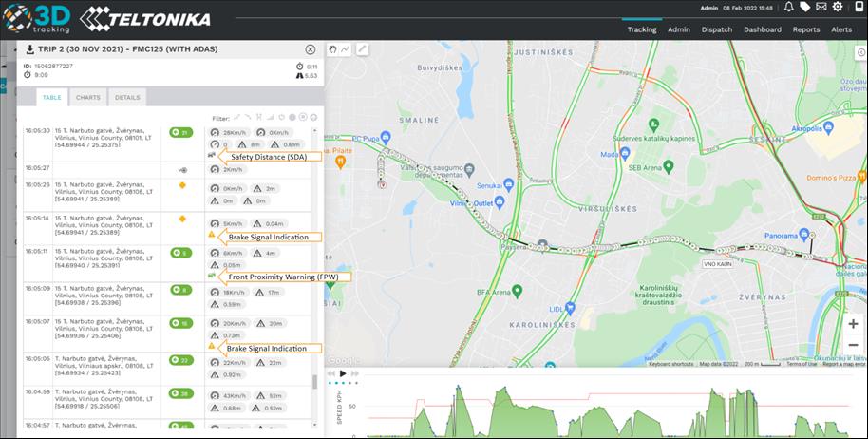This screenshot has height=439, width=868.
Task: Play the trip playback
Action: pos(343,373)
